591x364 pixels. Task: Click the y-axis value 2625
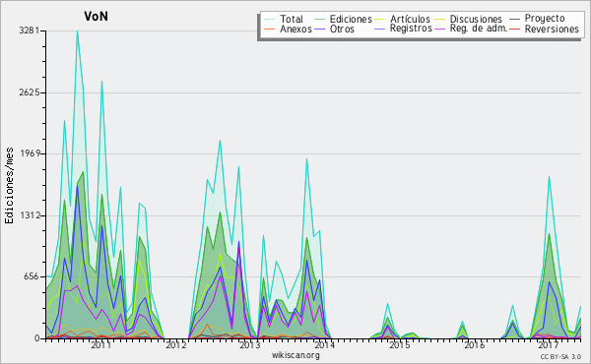[29, 92]
